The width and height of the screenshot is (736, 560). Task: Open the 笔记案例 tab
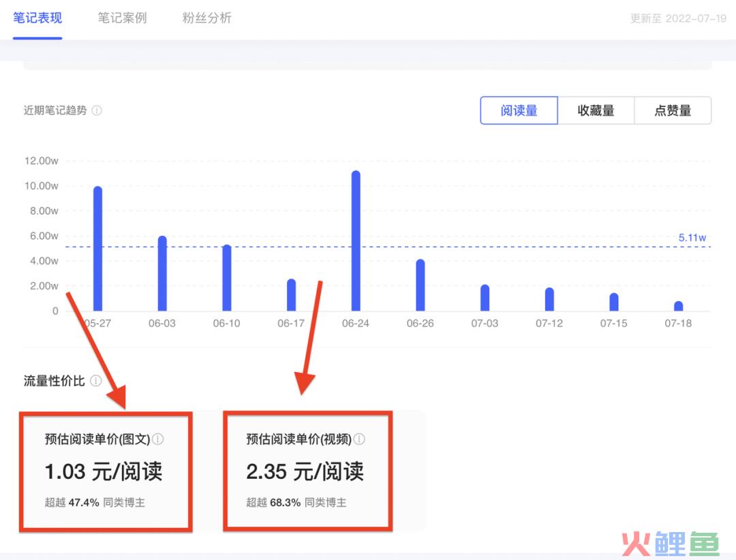click(122, 18)
